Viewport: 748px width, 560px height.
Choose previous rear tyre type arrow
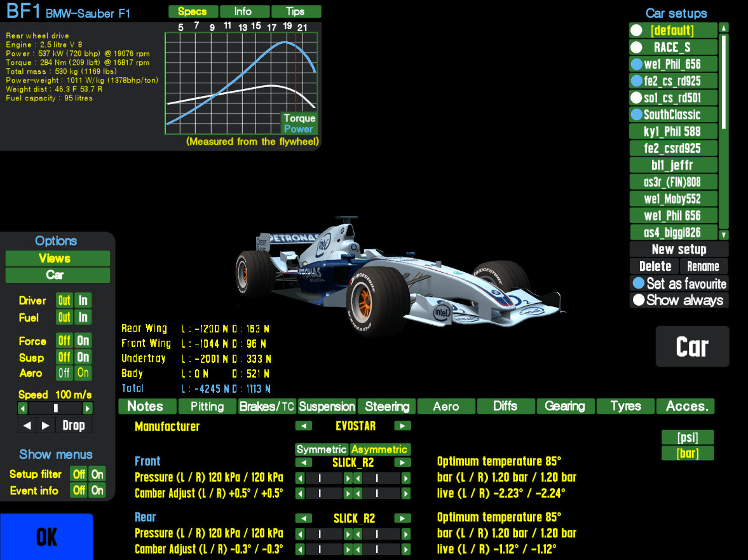[x=303, y=519]
